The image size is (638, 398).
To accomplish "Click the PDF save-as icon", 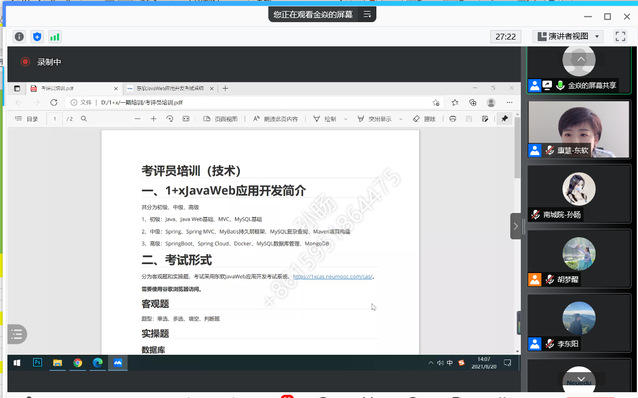I will coord(485,119).
